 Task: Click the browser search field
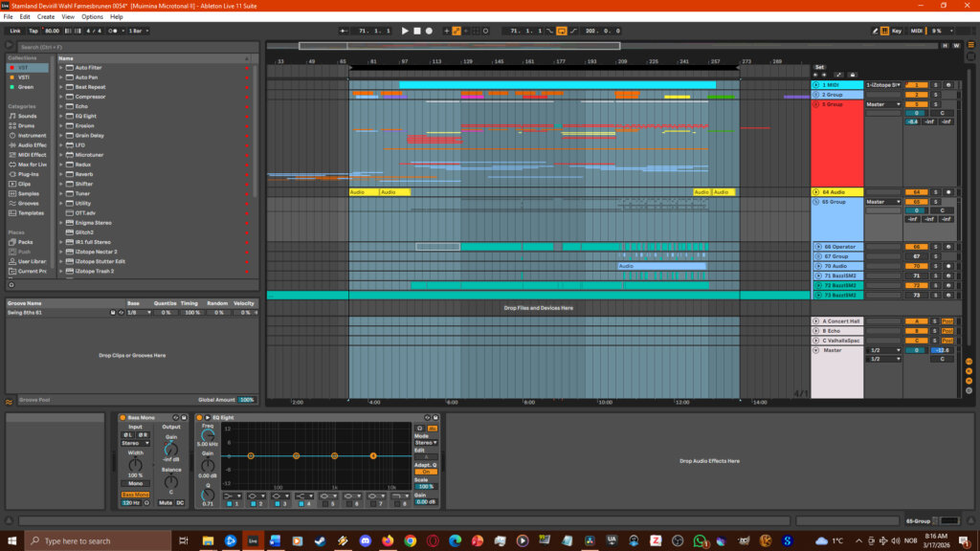pyautogui.click(x=138, y=47)
